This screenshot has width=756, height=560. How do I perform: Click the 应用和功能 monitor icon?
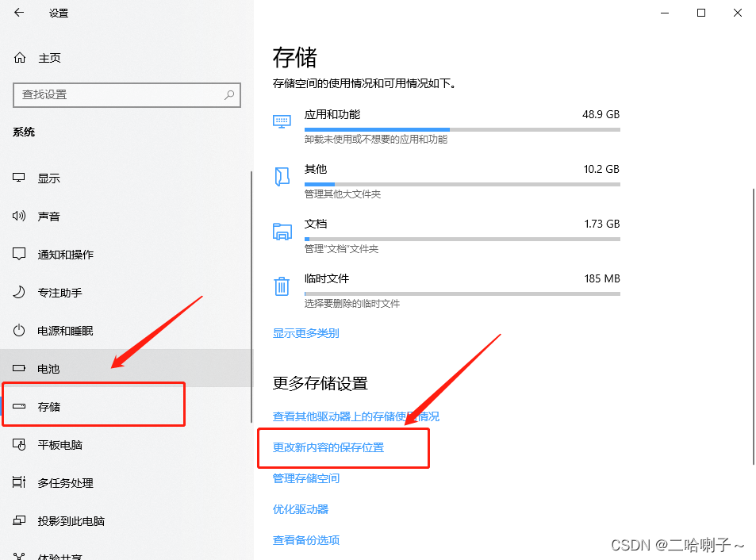[282, 121]
